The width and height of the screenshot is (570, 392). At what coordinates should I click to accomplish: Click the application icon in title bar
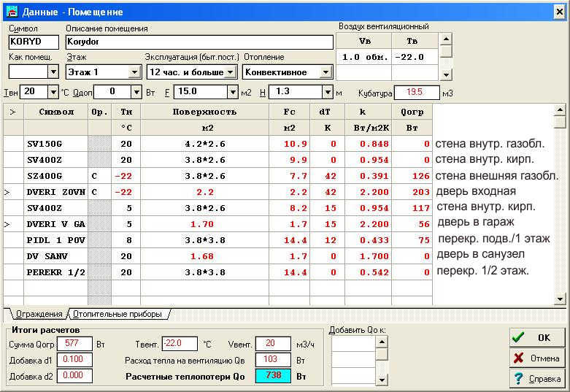(11, 12)
